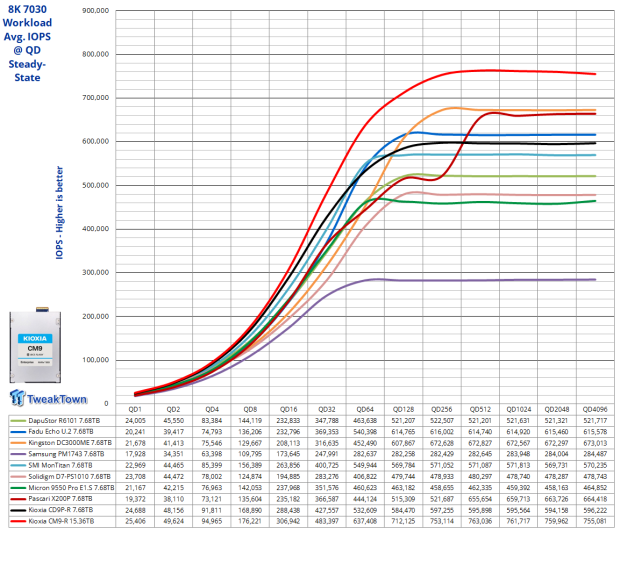The width and height of the screenshot is (620, 568).
Task: Click the QD2 column header
Action: 174,409
